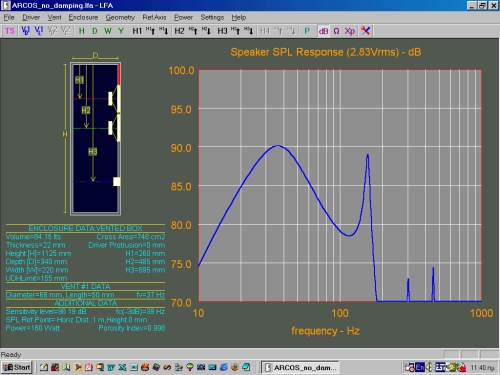The width and height of the screenshot is (500, 375).
Task: Open the File menu
Action: tap(9, 17)
